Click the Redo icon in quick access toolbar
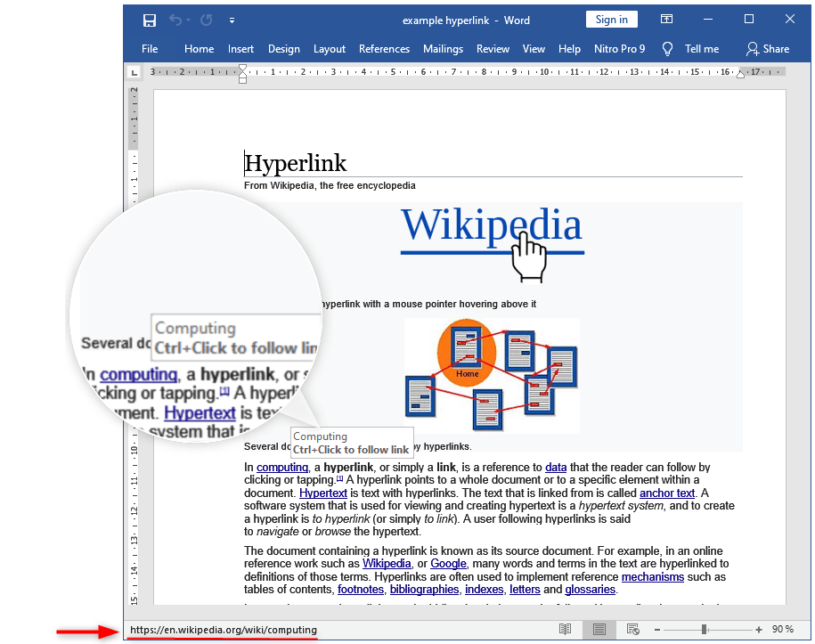The height and width of the screenshot is (644, 815). [206, 20]
